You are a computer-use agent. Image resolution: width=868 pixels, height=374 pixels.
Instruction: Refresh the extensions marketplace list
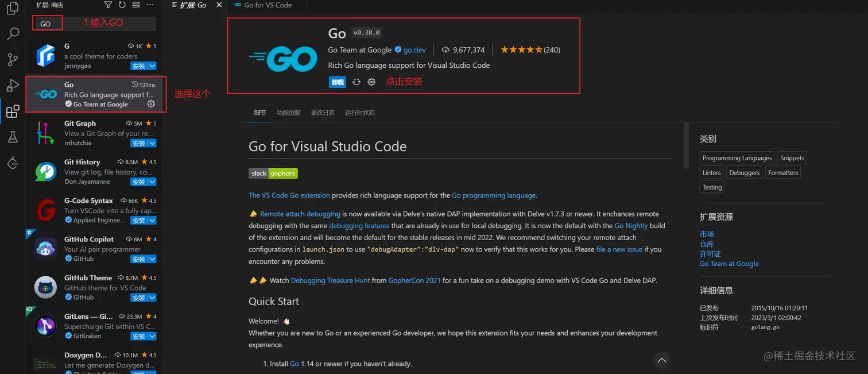122,5
